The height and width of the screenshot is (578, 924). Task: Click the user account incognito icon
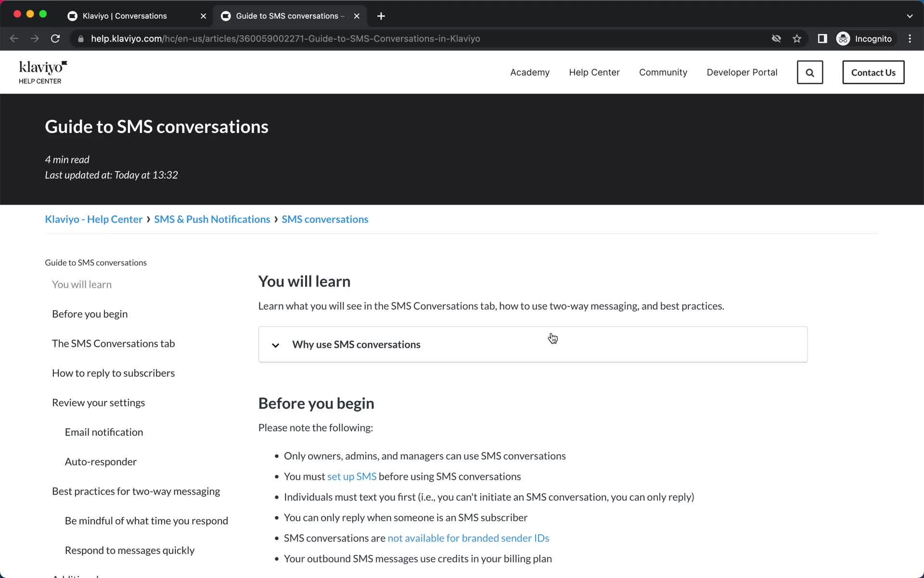pos(844,39)
